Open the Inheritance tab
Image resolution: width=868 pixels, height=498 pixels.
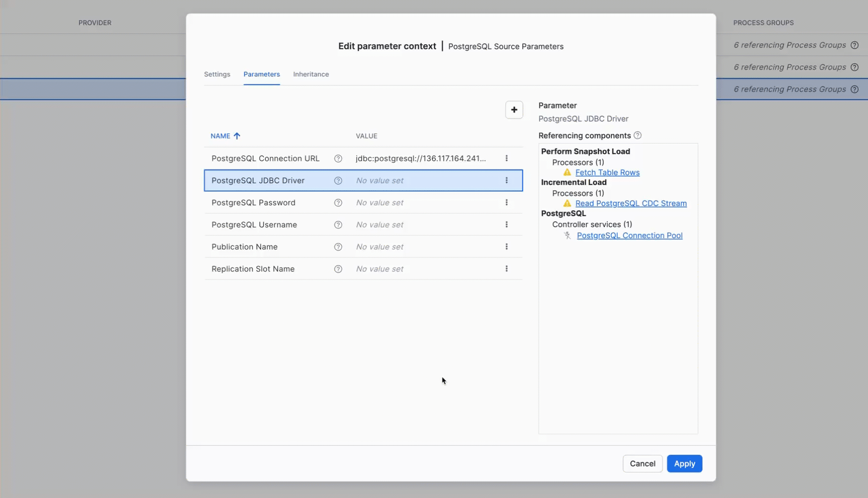pos(311,74)
